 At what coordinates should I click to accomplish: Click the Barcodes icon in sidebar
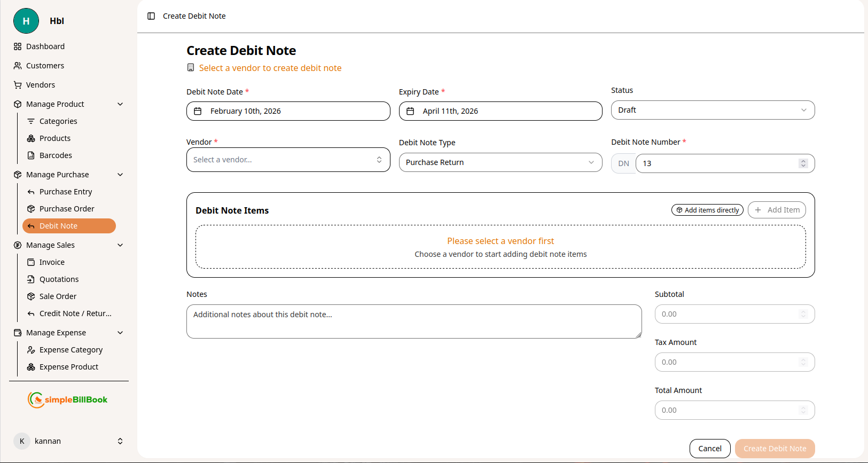31,155
